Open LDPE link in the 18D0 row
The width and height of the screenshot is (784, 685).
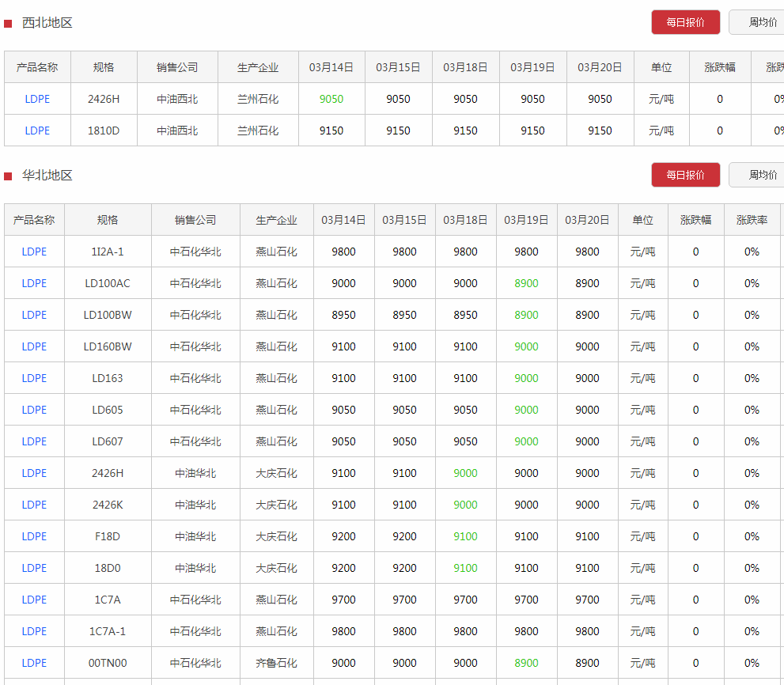(x=34, y=568)
